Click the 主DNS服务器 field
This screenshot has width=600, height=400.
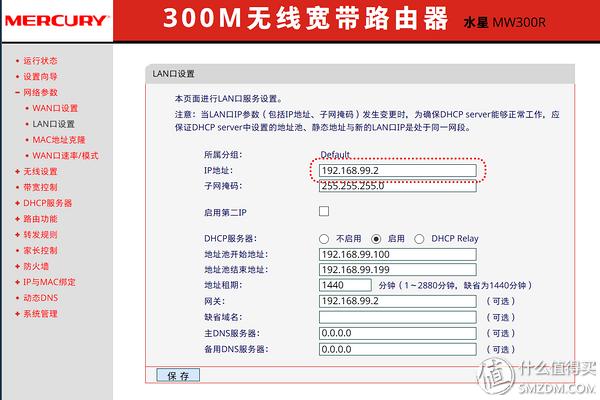[x=398, y=333]
